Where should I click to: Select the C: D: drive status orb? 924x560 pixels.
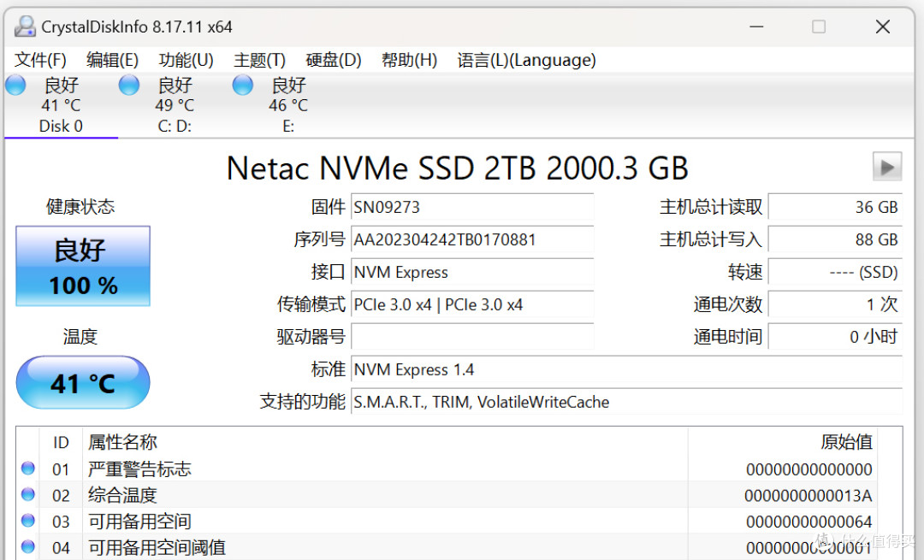129,85
